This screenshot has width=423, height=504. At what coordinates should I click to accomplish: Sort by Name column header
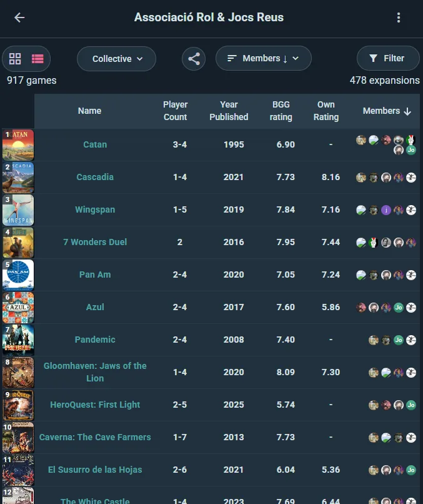pyautogui.click(x=89, y=111)
